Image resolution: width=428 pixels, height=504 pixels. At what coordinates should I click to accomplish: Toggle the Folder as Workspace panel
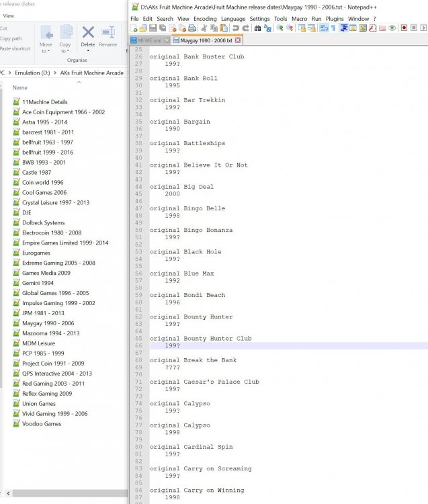[382, 28]
